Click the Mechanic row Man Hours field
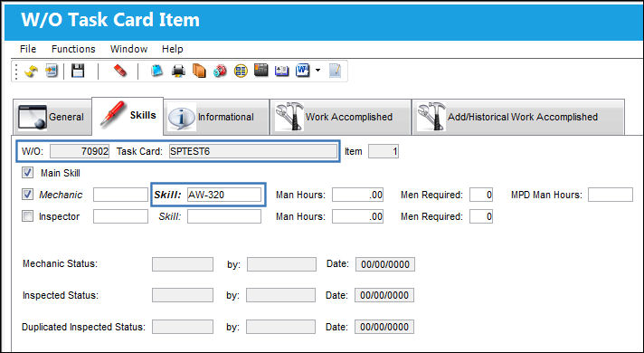Screen dimensions: 644x353 click(358, 195)
